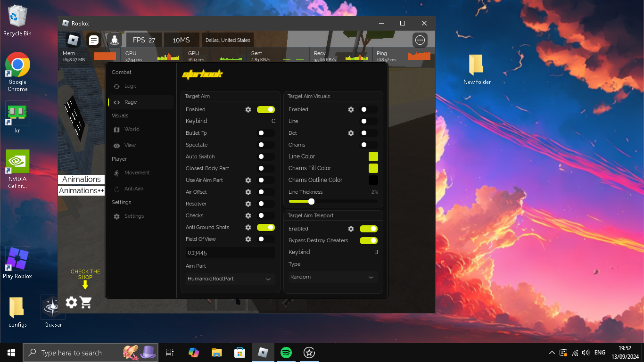Disable the Target Aim Enabled toggle
This screenshot has height=362, width=644.
tap(266, 109)
